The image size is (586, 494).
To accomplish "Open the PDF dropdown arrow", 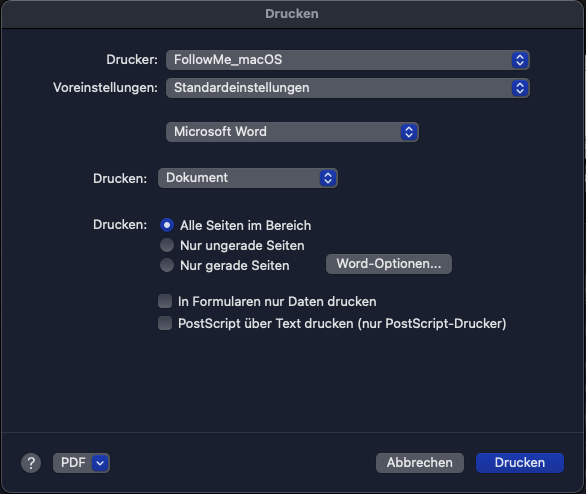I will coord(100,463).
